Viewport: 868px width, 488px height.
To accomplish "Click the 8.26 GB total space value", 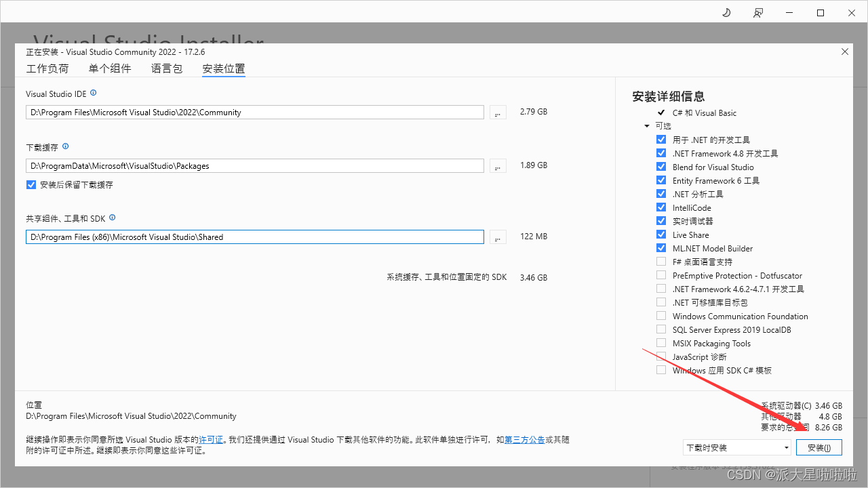I will [x=829, y=428].
